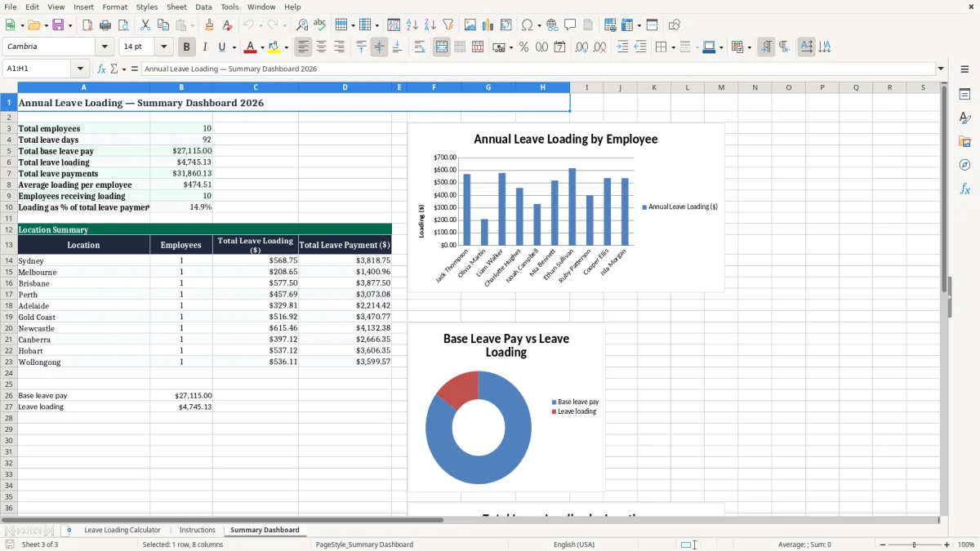Click the Clone Formatting paintbrush icon
The height and width of the screenshot is (551, 980).
pos(210,25)
